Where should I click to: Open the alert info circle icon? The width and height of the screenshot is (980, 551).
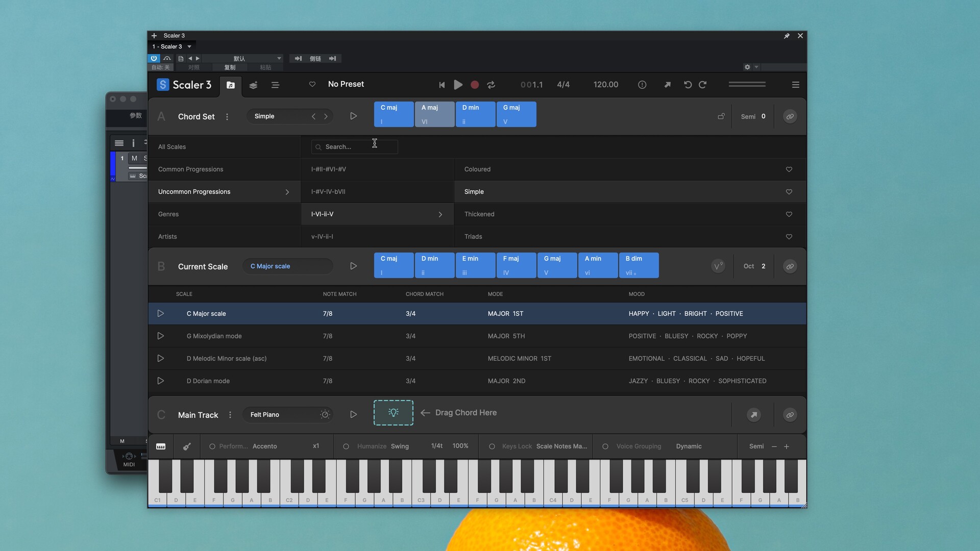point(642,85)
